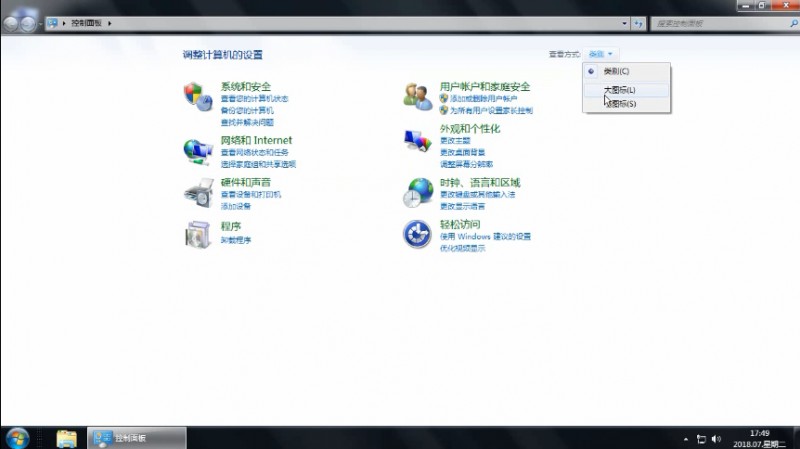Show hidden system tray icons

[x=686, y=439]
